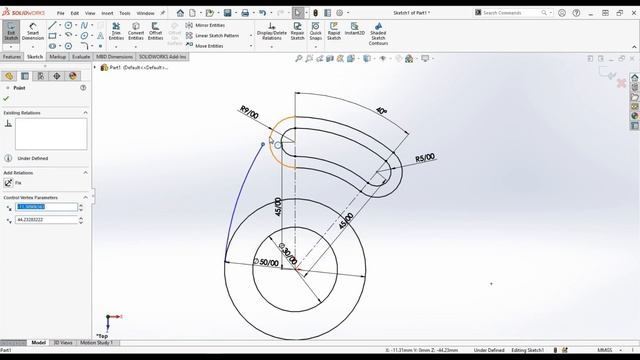Select the Corner Rectangle tool
Image resolution: width=640 pixels, height=360 pixels.
click(x=52, y=36)
